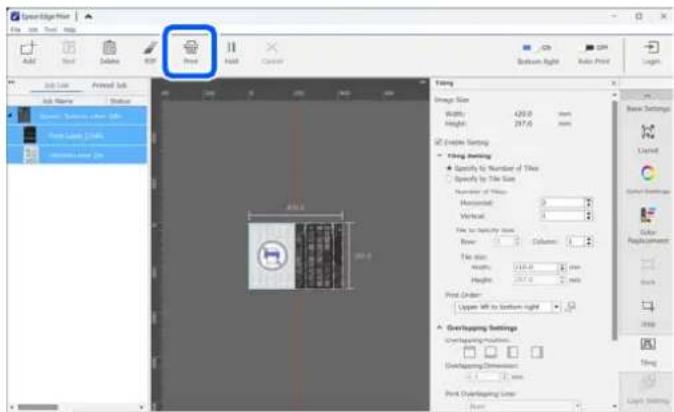Open the Help menu

(70, 29)
